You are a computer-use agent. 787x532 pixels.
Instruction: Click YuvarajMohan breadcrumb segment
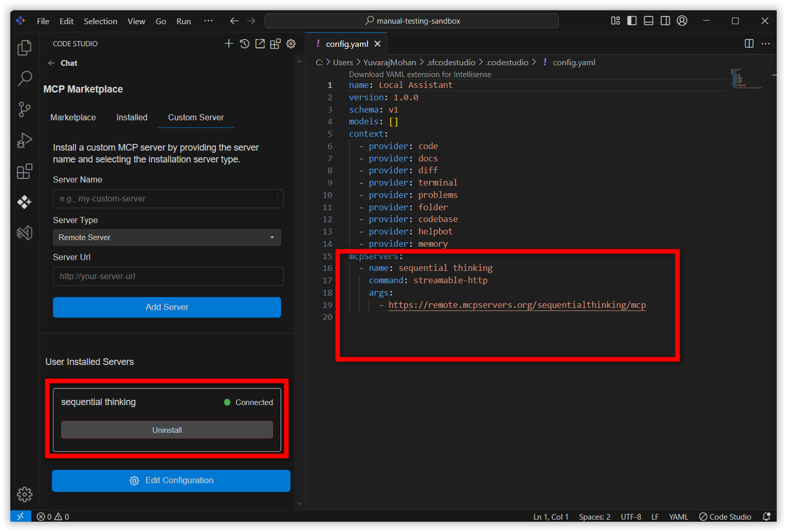390,62
